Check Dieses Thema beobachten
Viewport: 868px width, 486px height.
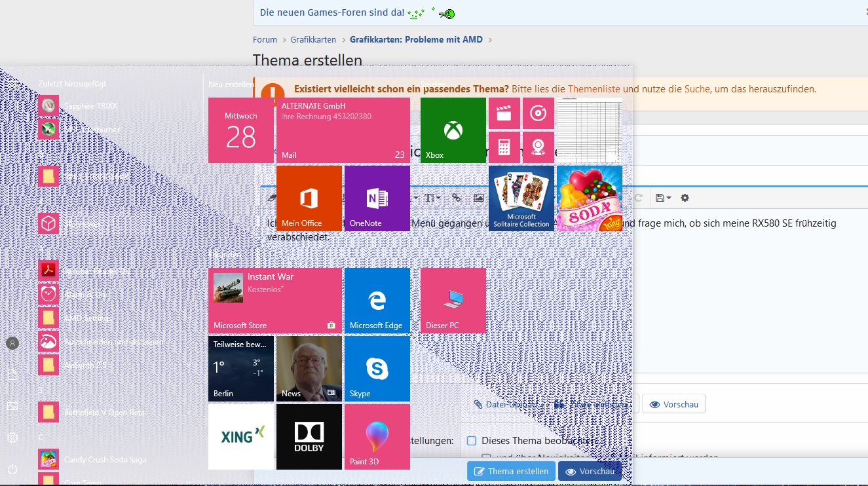pyautogui.click(x=471, y=441)
